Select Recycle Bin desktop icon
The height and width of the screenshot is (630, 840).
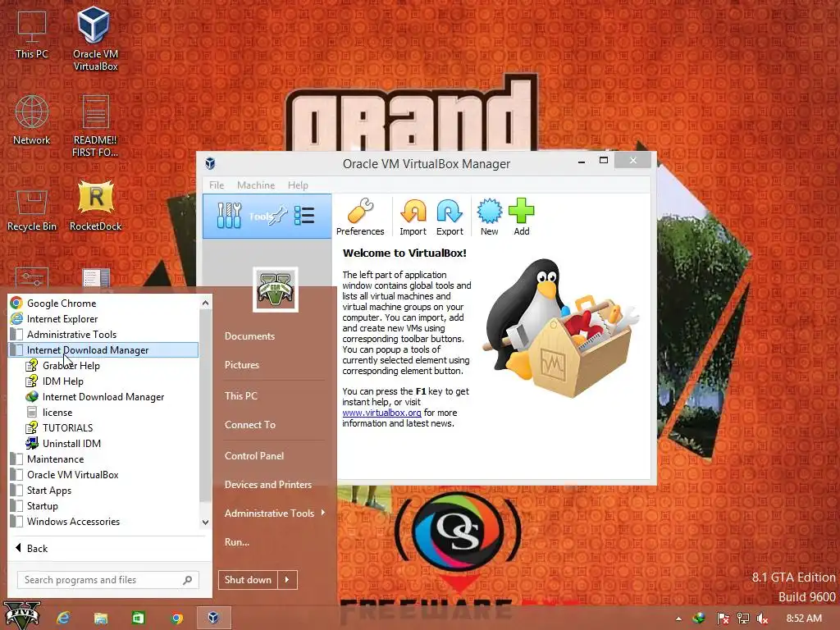pyautogui.click(x=32, y=211)
